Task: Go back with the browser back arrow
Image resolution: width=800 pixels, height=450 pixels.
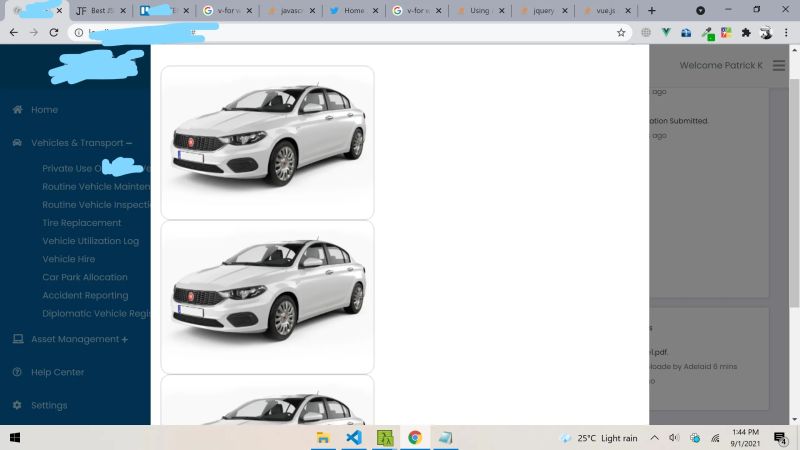Action: [x=14, y=33]
